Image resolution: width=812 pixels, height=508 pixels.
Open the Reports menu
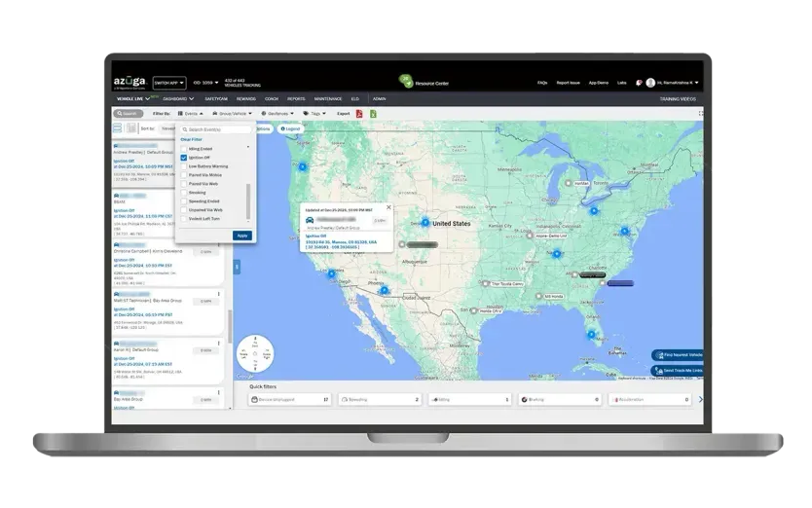296,99
